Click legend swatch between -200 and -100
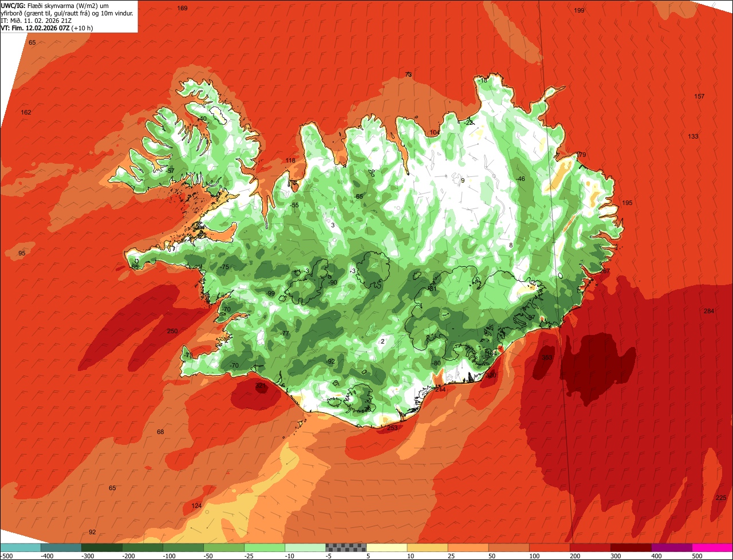733x560 pixels. coord(142,547)
